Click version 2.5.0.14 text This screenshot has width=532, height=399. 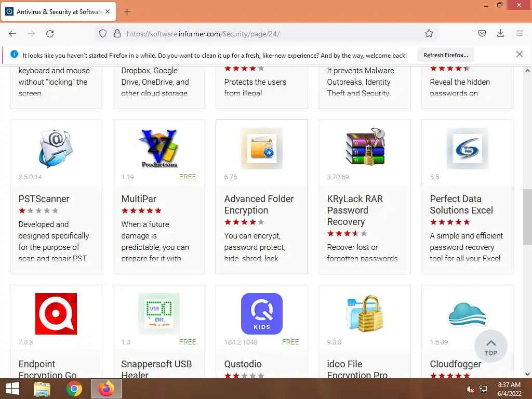[x=30, y=177]
